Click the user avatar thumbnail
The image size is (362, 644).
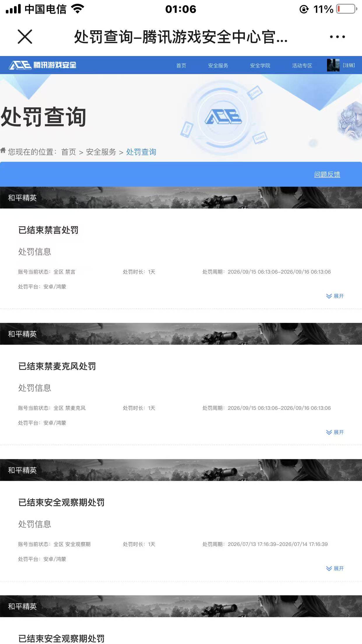333,65
